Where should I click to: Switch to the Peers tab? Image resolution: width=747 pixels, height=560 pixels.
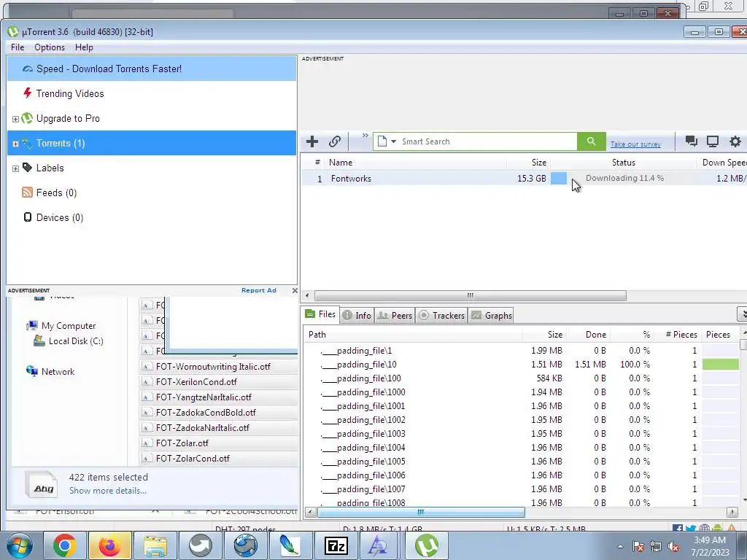coord(395,315)
